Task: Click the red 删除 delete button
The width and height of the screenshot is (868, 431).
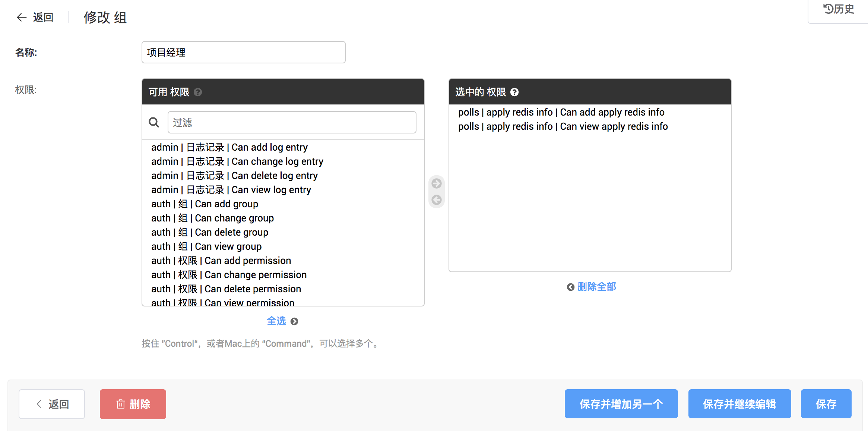Action: tap(133, 404)
